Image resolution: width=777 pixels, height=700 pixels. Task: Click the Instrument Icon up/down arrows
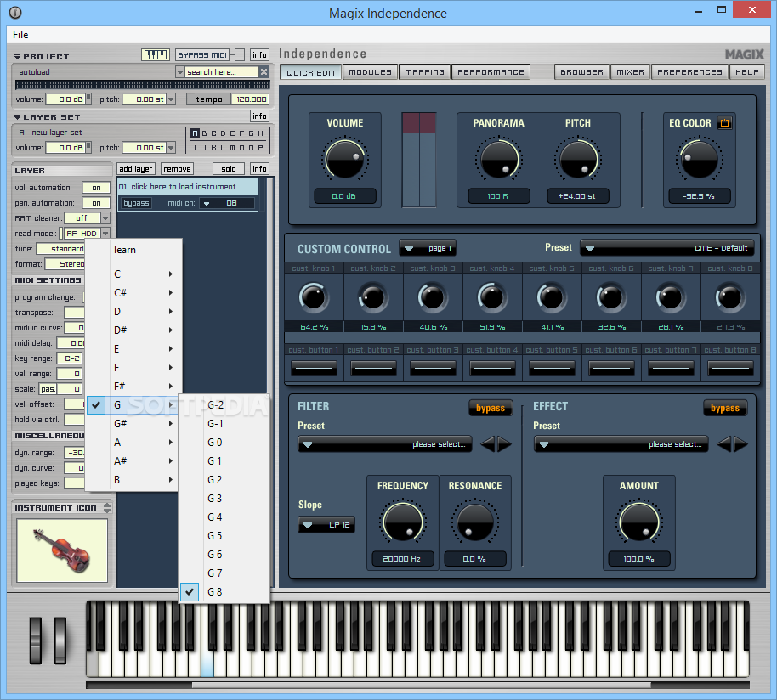(107, 508)
